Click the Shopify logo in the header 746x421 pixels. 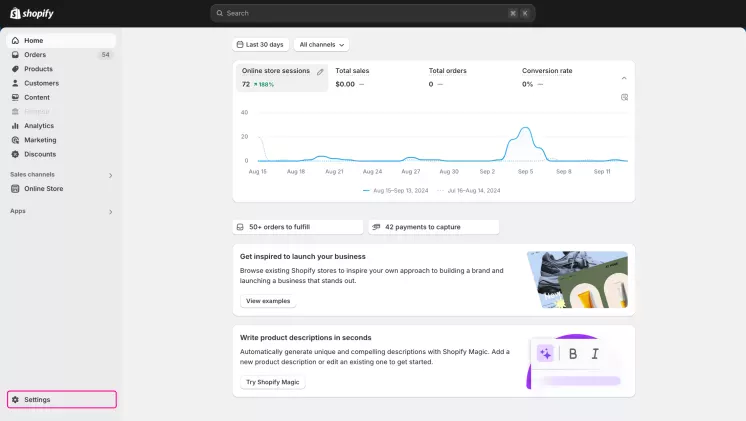point(32,13)
